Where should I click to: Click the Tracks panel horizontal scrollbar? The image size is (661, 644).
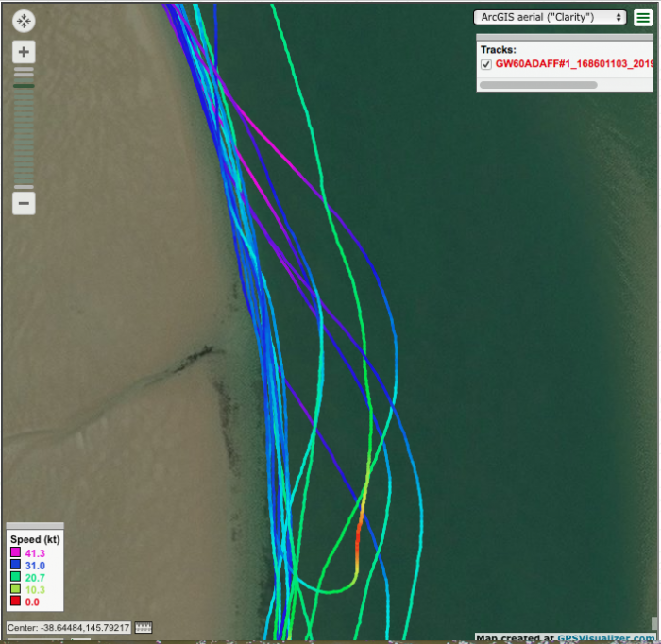pyautogui.click(x=538, y=85)
